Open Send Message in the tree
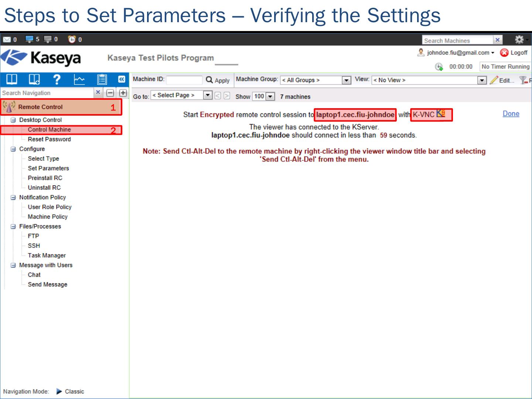Image resolution: width=532 pixels, height=399 pixels. (x=47, y=284)
